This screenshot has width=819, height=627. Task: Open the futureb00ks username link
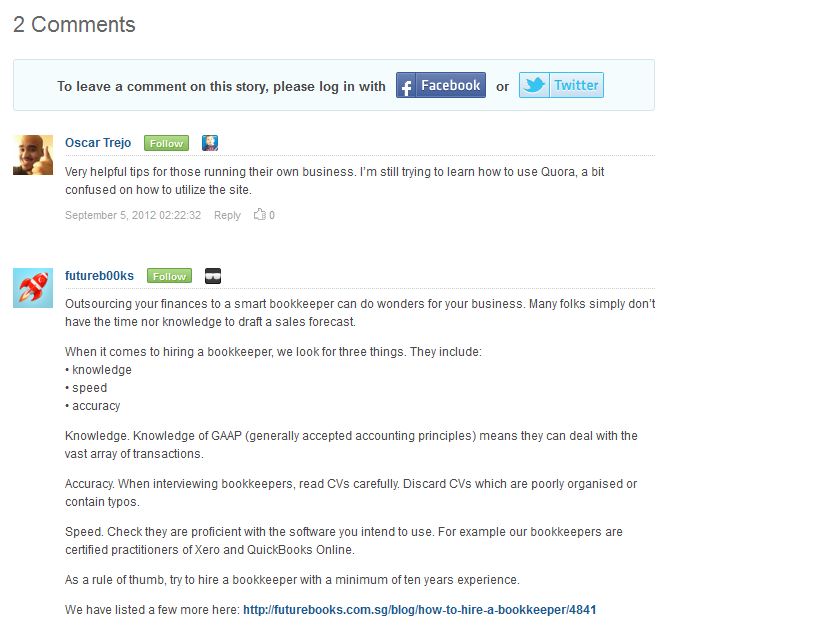click(x=99, y=275)
